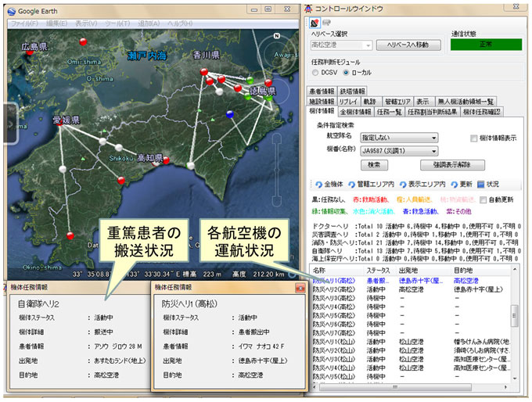Select the 防災ヘリ1(高松) row in the list

click(411, 281)
